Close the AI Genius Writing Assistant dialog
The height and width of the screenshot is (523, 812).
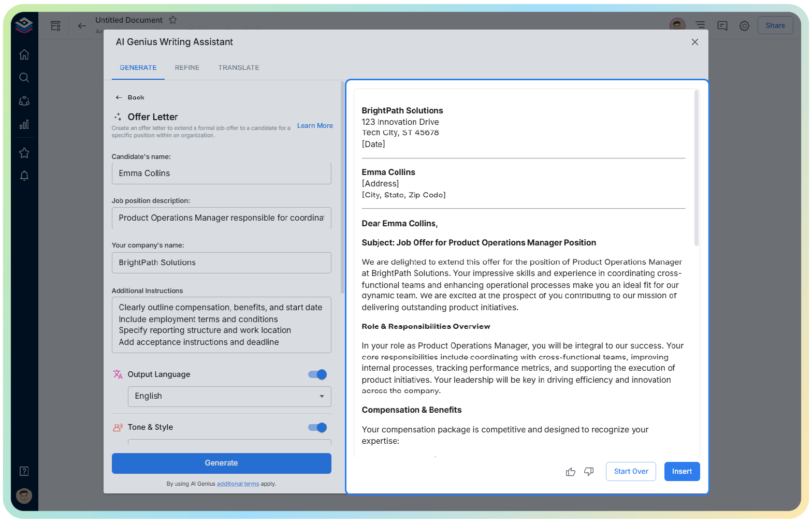pos(694,42)
